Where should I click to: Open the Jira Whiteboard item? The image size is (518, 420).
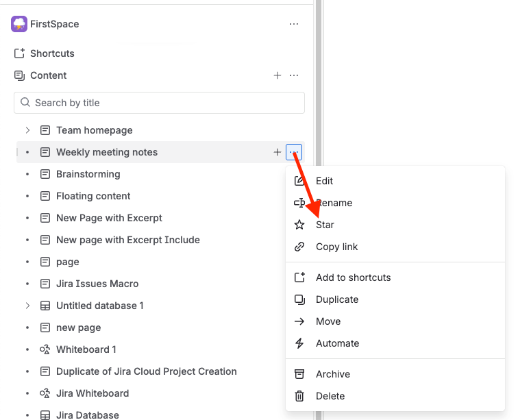click(92, 393)
